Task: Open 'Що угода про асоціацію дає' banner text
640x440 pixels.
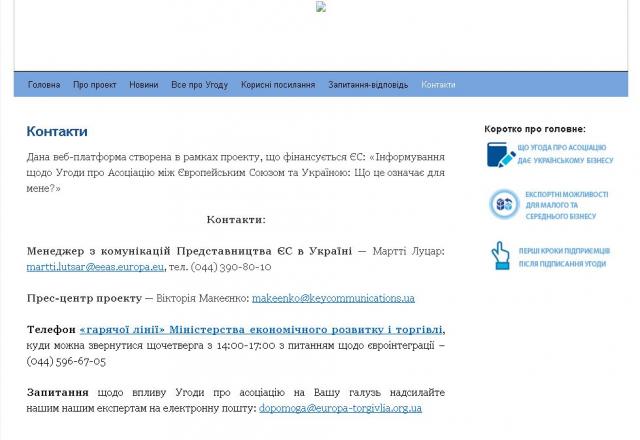Action: click(x=565, y=155)
